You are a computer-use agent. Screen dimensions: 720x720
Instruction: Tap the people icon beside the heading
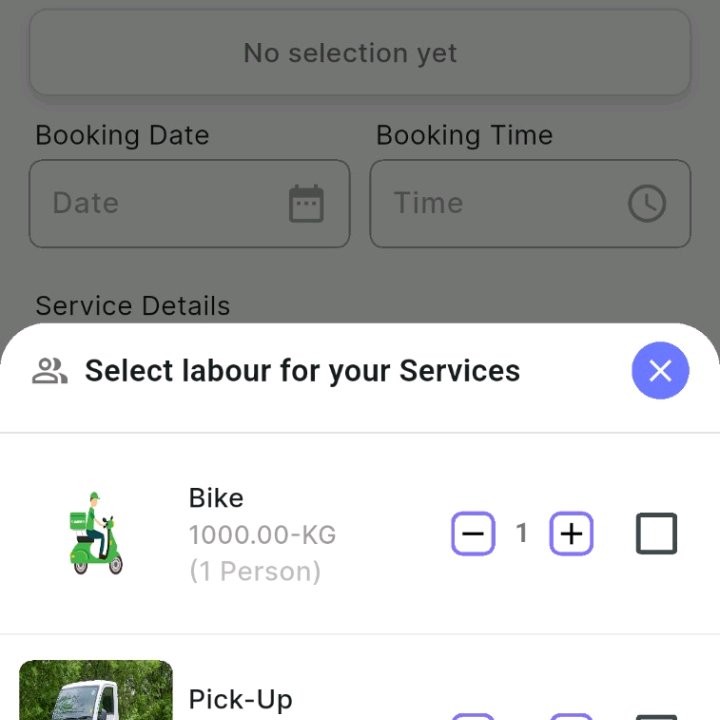[x=49, y=371]
